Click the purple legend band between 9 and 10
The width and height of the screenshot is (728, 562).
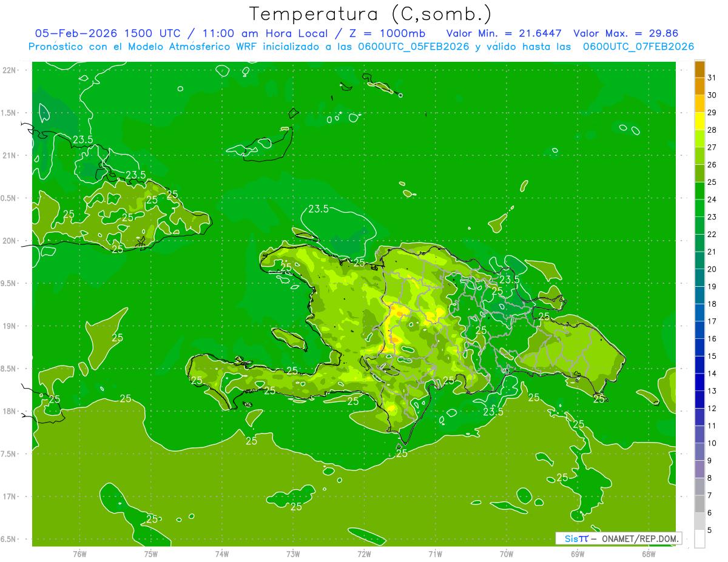(699, 452)
